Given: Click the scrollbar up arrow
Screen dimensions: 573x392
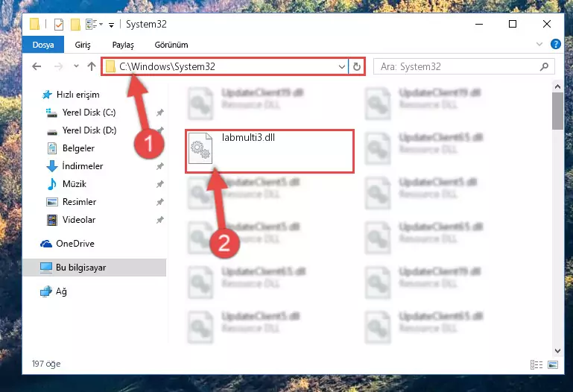Looking at the screenshot, I should [557, 87].
